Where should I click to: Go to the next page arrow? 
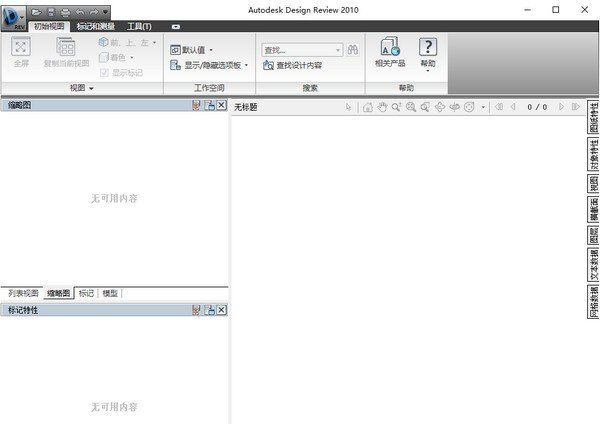coord(561,107)
